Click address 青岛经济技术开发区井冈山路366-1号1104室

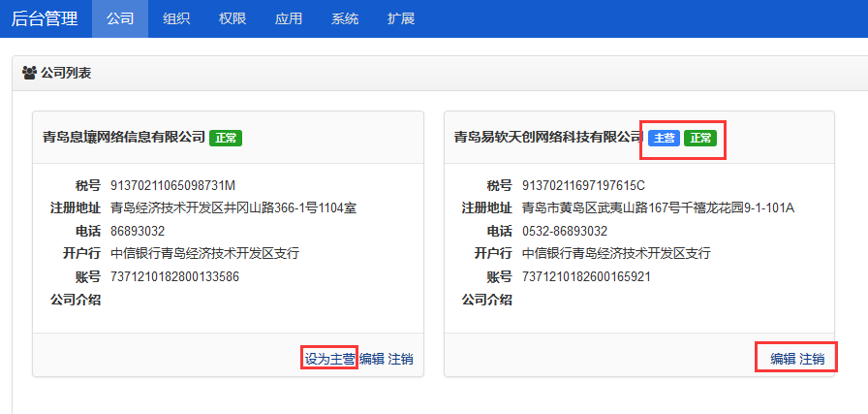233,208
